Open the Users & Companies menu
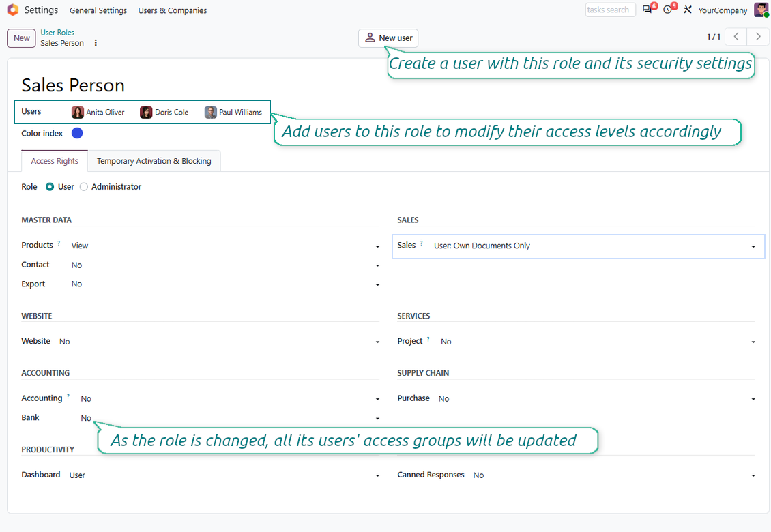This screenshot has height=532, width=771. (x=173, y=10)
